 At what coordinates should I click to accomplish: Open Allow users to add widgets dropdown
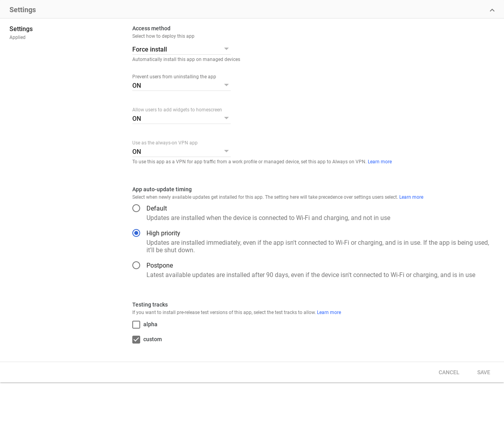[x=181, y=118]
